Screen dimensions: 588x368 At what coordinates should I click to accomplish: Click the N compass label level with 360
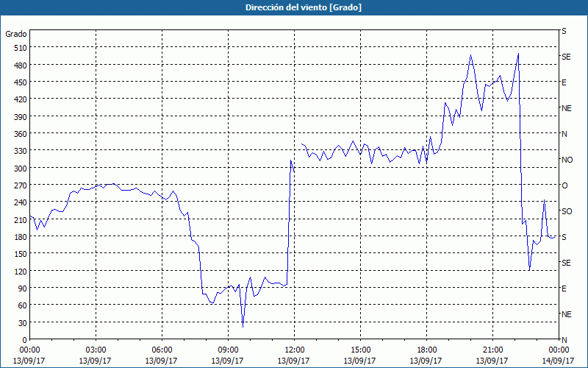click(564, 134)
